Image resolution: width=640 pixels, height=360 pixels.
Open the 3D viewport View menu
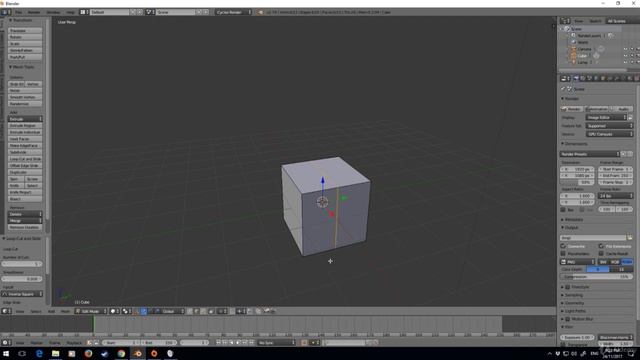[x=20, y=311]
